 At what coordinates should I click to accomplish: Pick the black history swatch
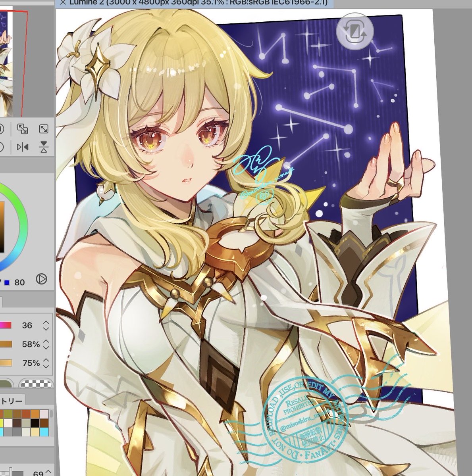(x=35, y=423)
